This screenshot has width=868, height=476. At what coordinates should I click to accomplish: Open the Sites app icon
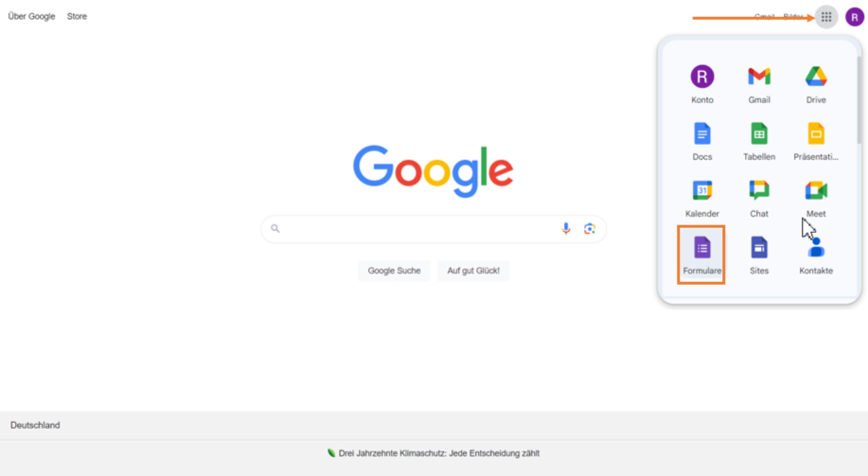point(759,256)
